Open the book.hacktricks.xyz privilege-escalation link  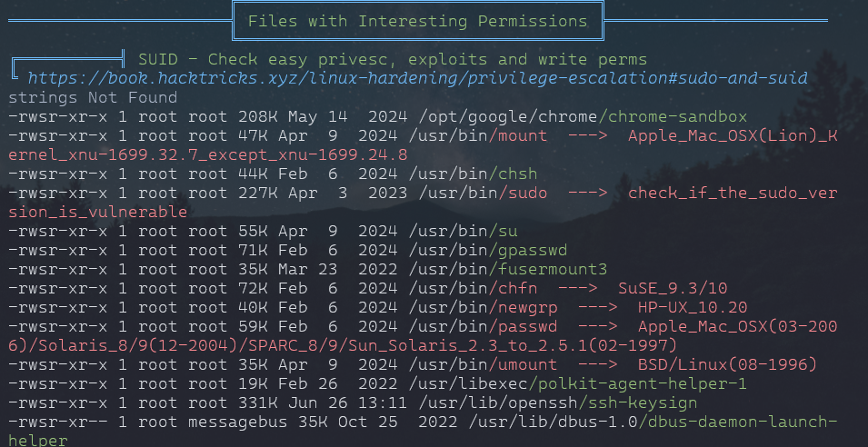point(417,78)
